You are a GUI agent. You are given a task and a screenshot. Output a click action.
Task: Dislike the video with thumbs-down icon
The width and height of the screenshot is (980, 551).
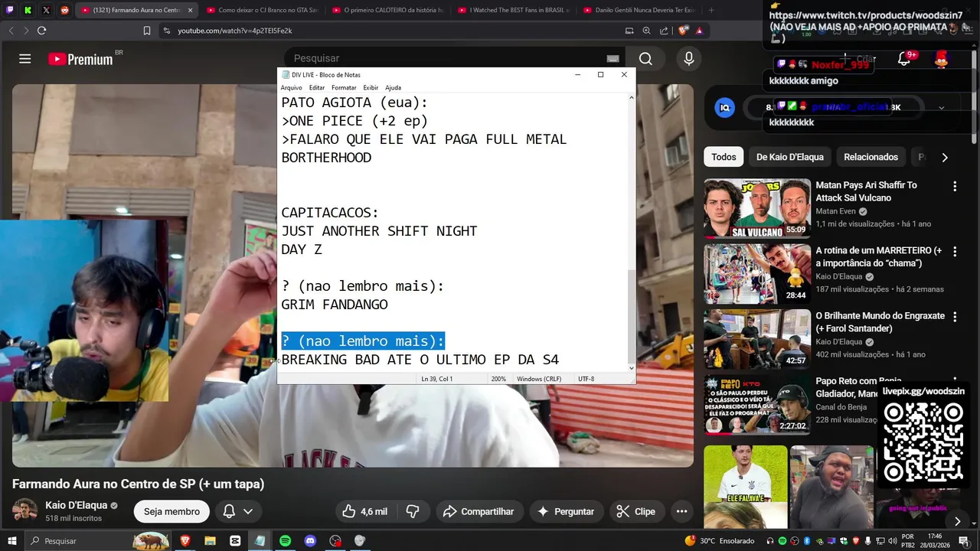(412, 511)
